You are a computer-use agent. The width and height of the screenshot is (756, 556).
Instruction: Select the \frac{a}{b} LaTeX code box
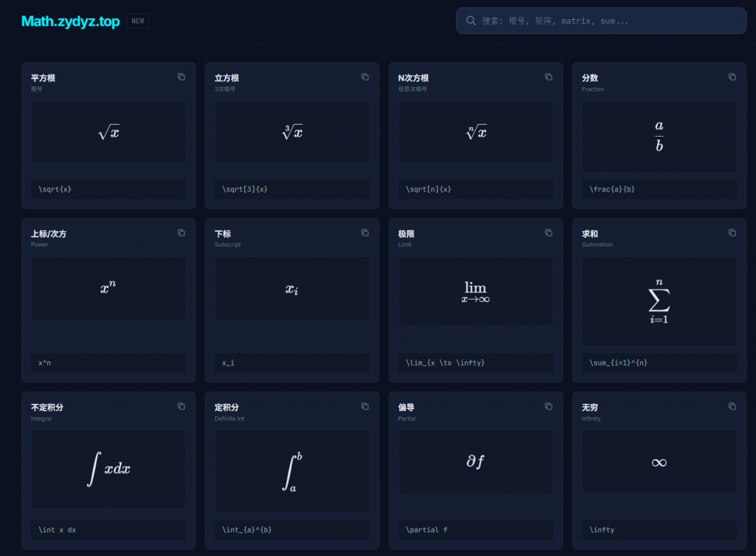tap(659, 189)
